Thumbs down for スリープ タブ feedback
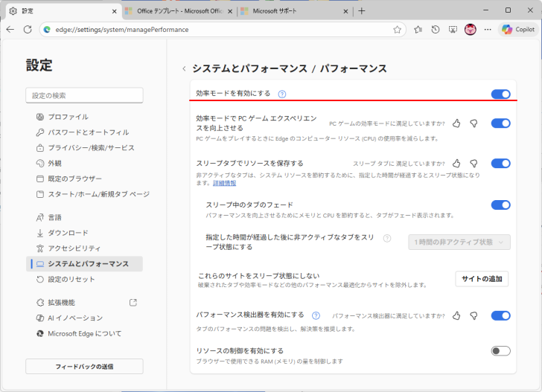The height and width of the screenshot is (392, 542). (474, 164)
